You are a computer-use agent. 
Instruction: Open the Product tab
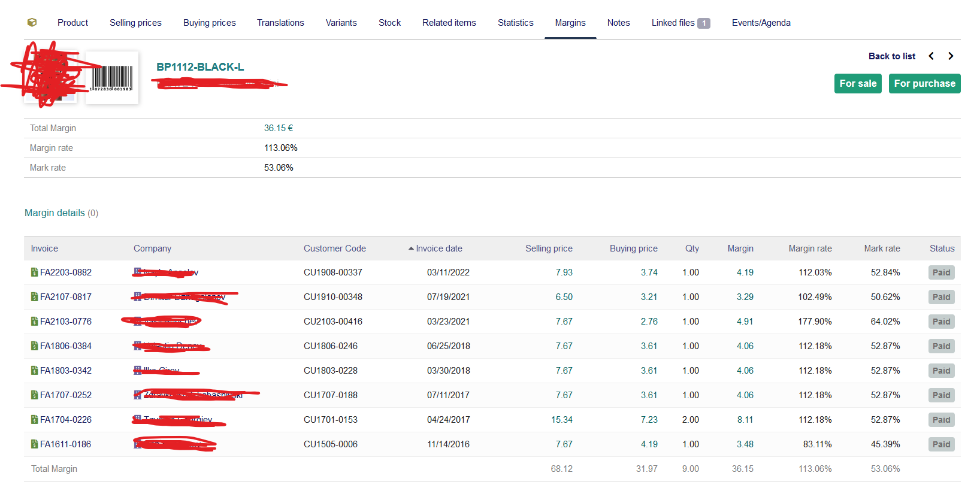click(x=72, y=23)
